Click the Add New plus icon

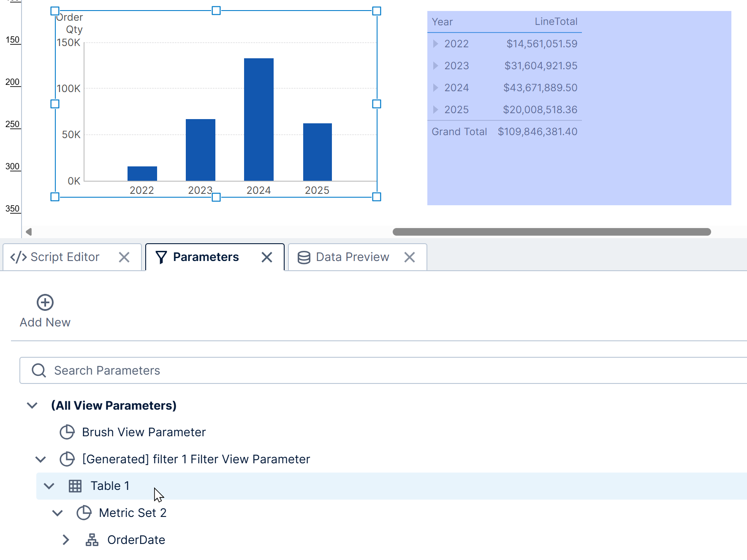click(x=45, y=302)
